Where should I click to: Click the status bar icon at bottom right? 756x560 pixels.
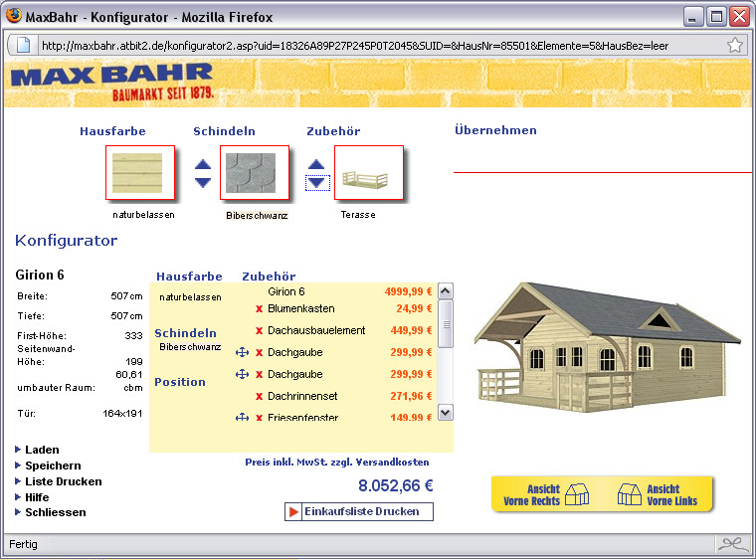pyautogui.click(x=733, y=544)
